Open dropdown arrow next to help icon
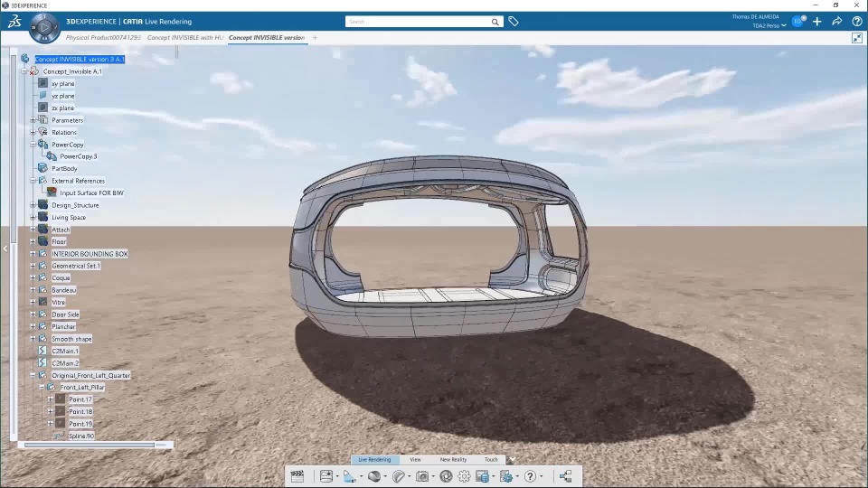The width and height of the screenshot is (868, 488). pos(542,476)
